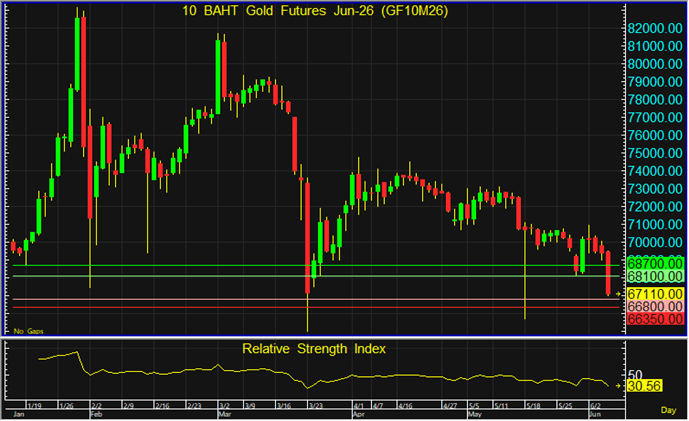Click the 1/19 date marker
The height and width of the screenshot is (421, 689).
tap(35, 406)
